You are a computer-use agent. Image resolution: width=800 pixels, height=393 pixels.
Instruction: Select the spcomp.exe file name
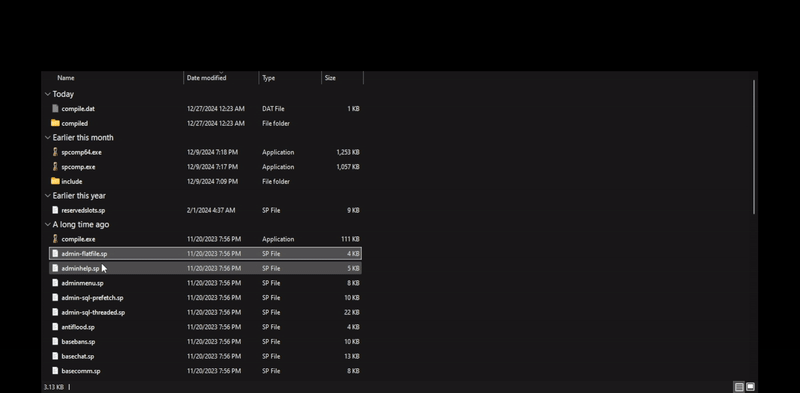pyautogui.click(x=78, y=166)
